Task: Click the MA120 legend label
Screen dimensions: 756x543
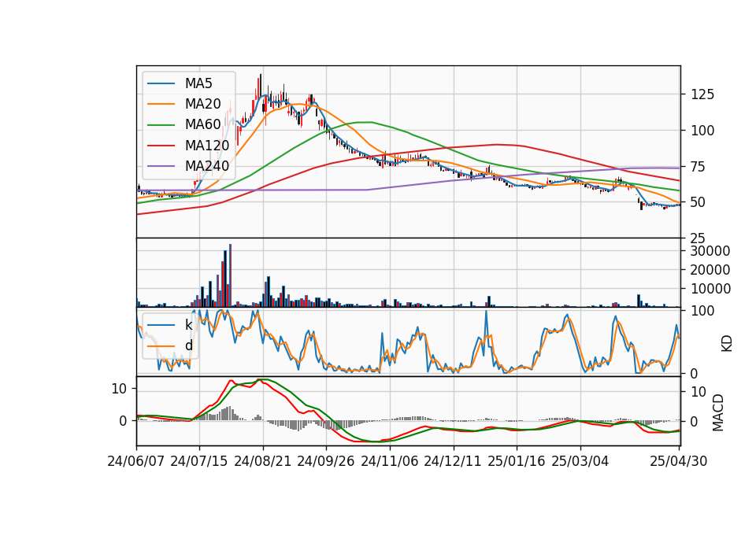Action: pyautogui.click(x=207, y=146)
